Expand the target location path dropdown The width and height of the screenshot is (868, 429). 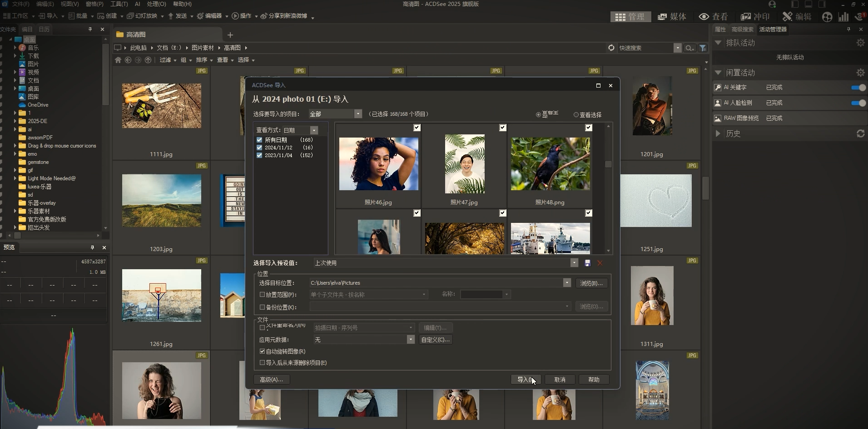coord(567,283)
